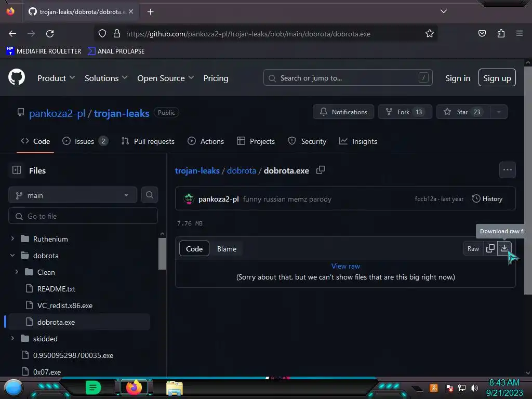Image resolution: width=532 pixels, height=399 pixels.
Task: Switch to Blame view
Action: [227, 249]
